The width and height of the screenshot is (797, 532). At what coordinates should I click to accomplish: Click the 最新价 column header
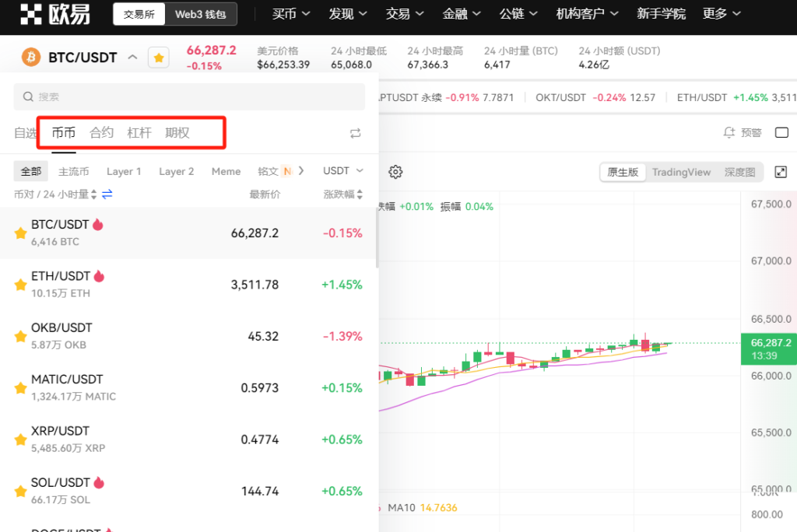[265, 194]
